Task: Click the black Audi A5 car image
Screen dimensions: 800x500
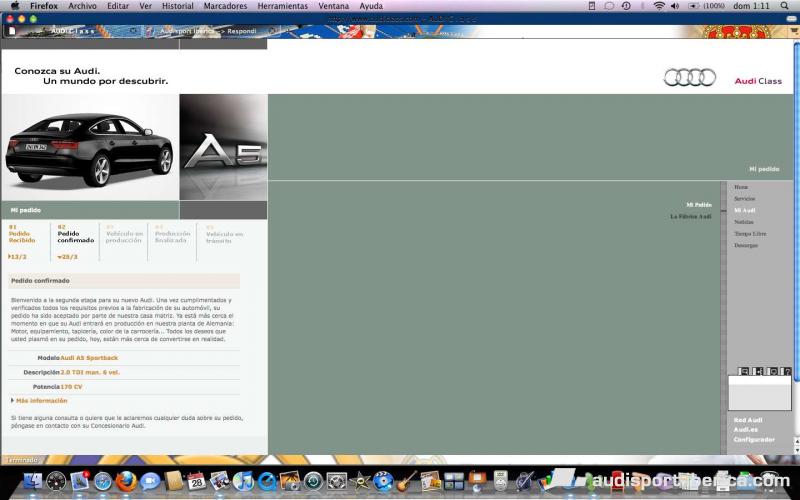Action: (x=90, y=148)
